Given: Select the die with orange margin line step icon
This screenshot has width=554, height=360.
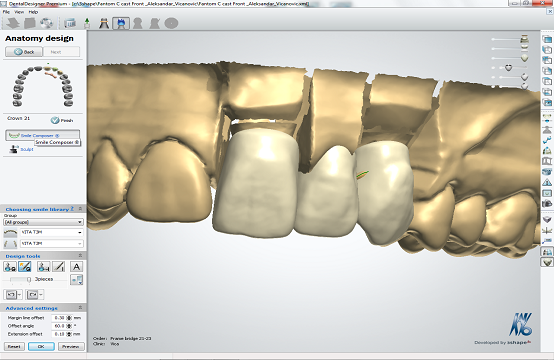Looking at the screenshot, I should 104,23.
